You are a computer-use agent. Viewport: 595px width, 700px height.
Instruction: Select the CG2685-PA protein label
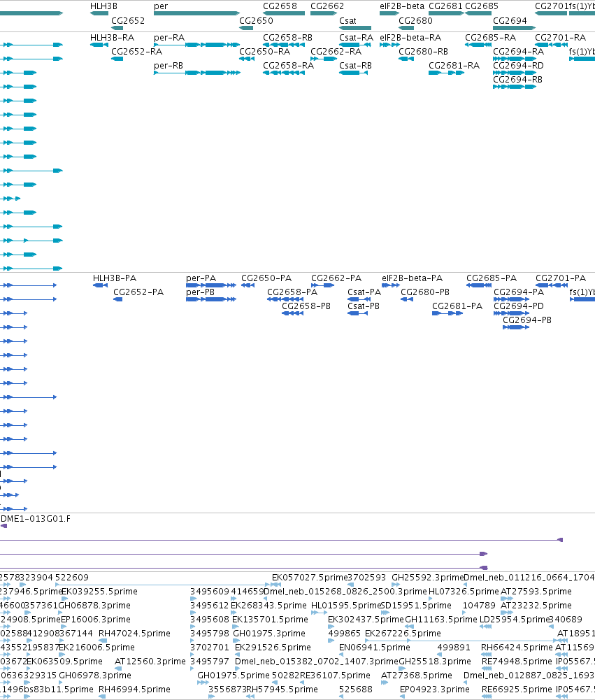pos(492,278)
